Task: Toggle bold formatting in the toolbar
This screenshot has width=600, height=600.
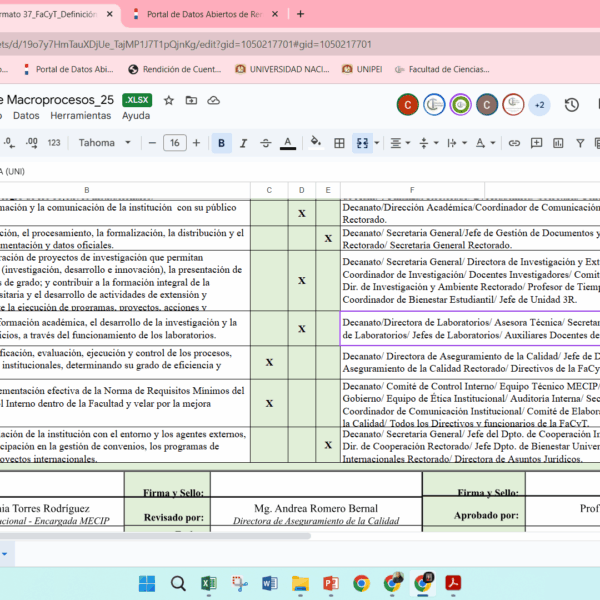Action: pyautogui.click(x=221, y=143)
